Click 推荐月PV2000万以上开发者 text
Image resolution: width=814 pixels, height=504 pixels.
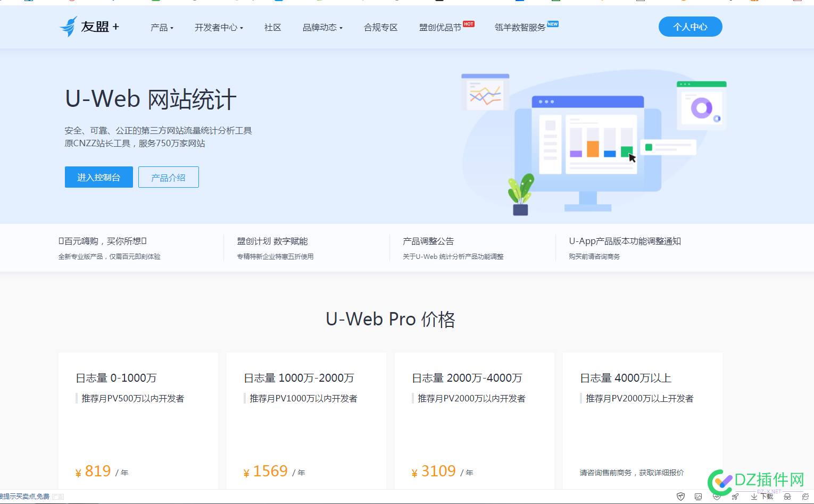[x=639, y=398]
